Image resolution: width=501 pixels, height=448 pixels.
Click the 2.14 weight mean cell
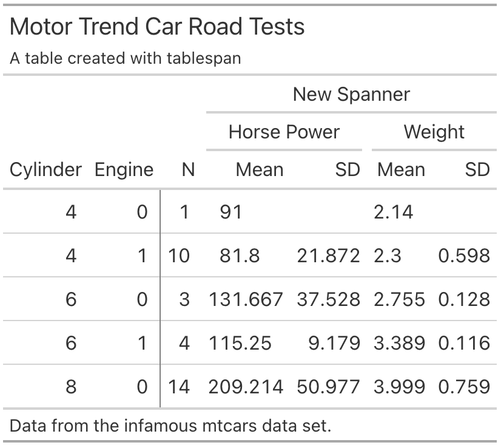(394, 212)
